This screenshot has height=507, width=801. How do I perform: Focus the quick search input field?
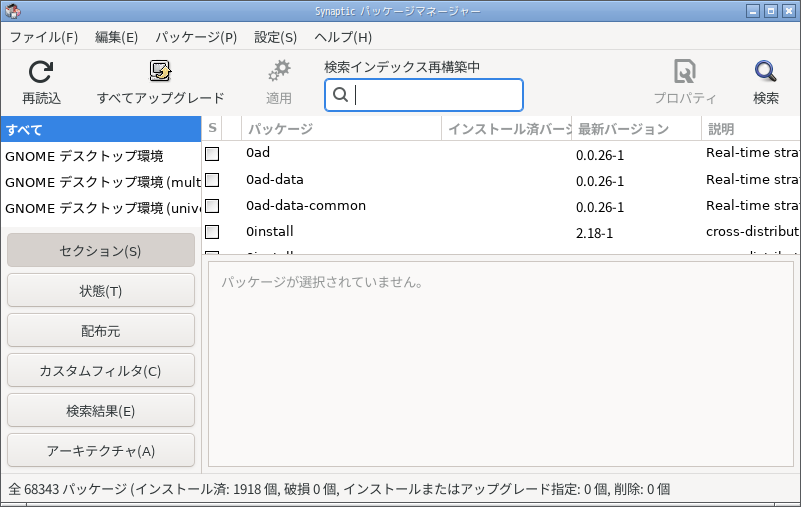pyautogui.click(x=423, y=95)
